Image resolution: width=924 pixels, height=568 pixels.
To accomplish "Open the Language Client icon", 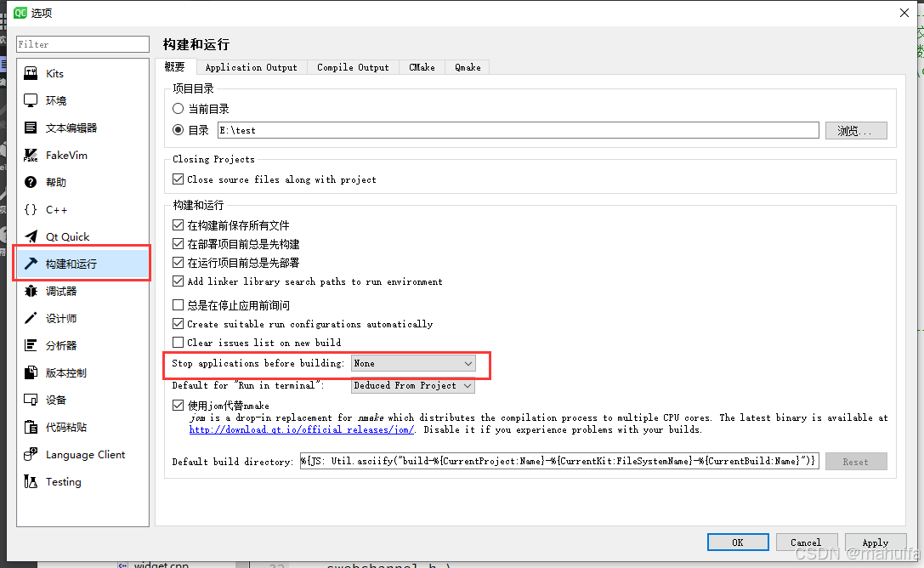I will coord(31,454).
